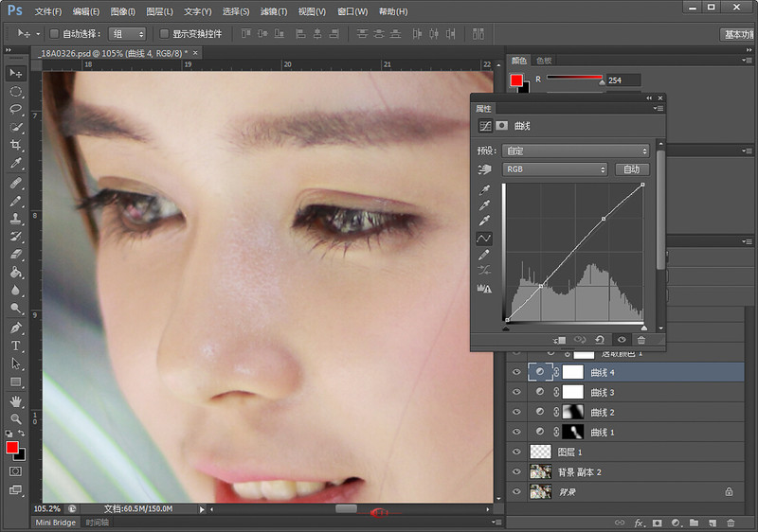Open the 窗口(W) menu

point(352,11)
